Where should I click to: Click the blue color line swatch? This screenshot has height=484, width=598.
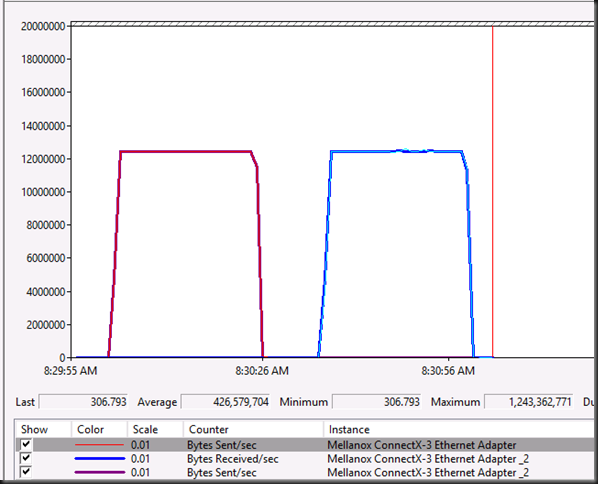[x=100, y=458]
